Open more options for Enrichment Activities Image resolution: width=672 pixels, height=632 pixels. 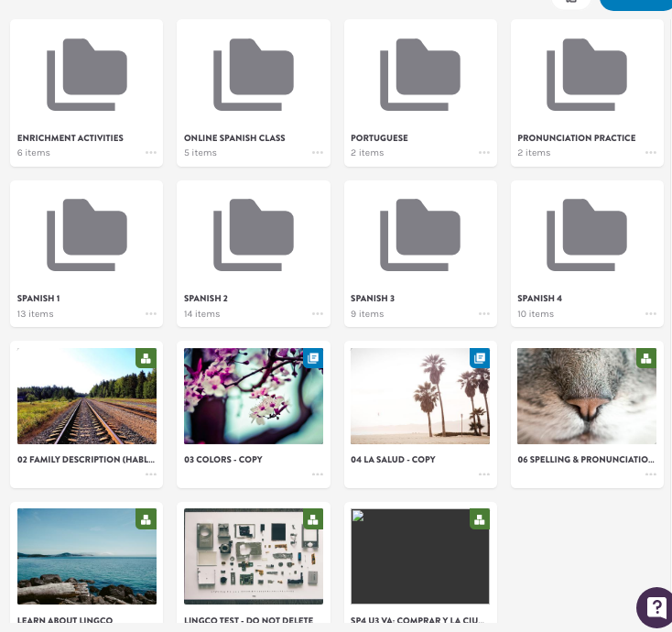click(x=151, y=153)
